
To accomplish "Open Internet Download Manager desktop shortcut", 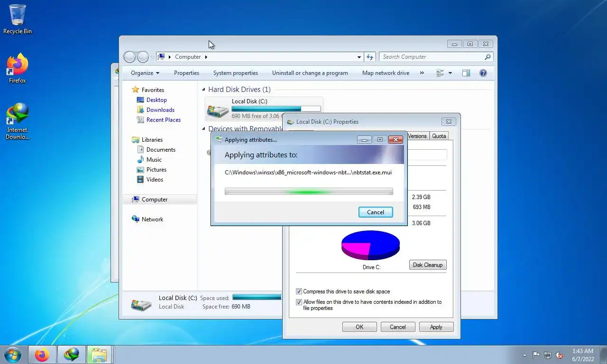I will tap(18, 121).
